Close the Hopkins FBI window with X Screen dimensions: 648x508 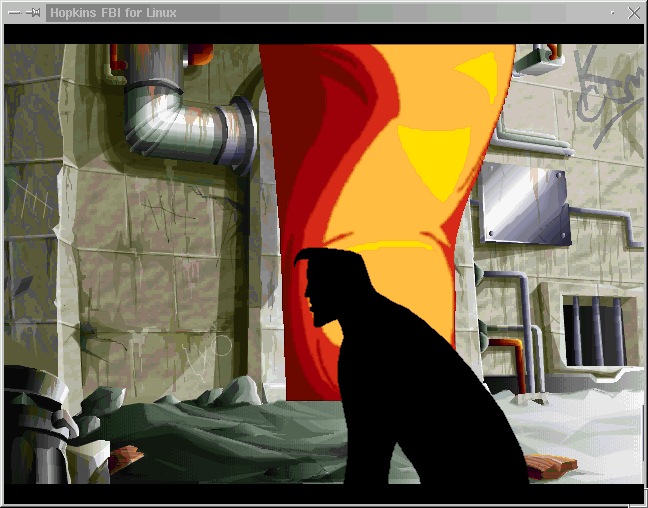pyautogui.click(x=634, y=13)
